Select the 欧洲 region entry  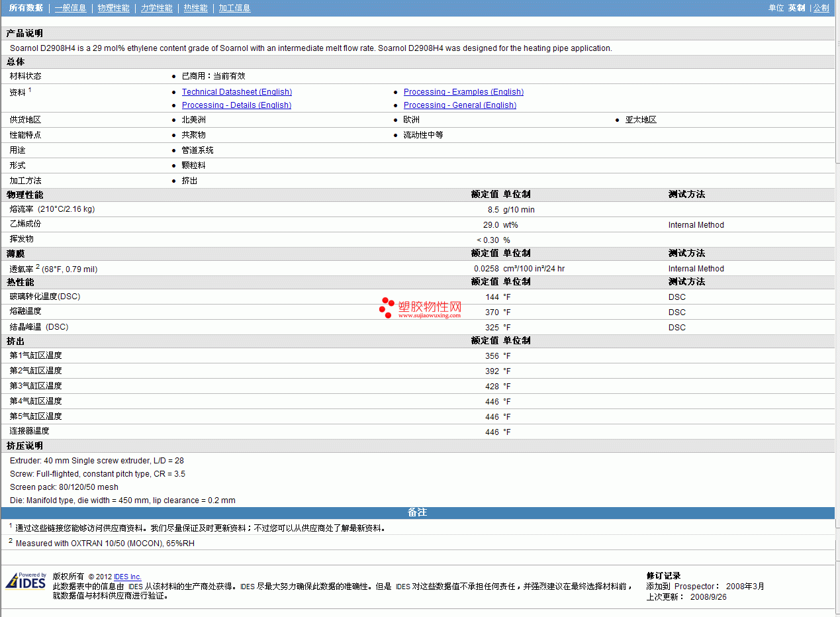(412, 120)
